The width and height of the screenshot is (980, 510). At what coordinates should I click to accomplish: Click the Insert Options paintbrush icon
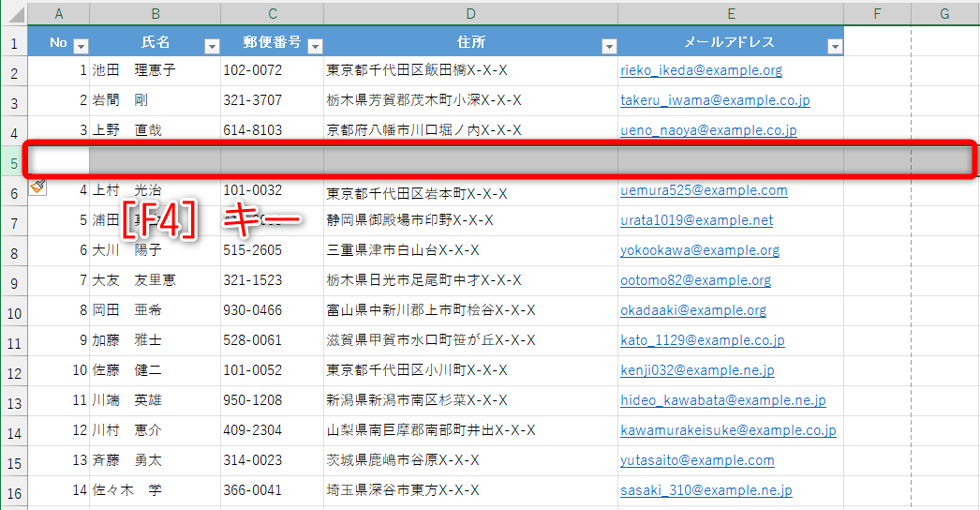[38, 186]
